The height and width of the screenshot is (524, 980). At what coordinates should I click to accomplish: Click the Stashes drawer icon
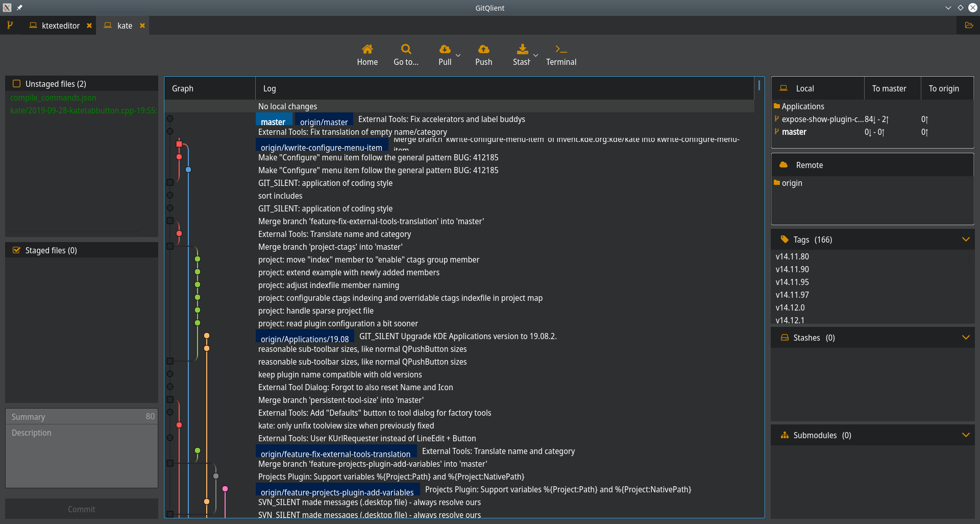click(x=785, y=338)
